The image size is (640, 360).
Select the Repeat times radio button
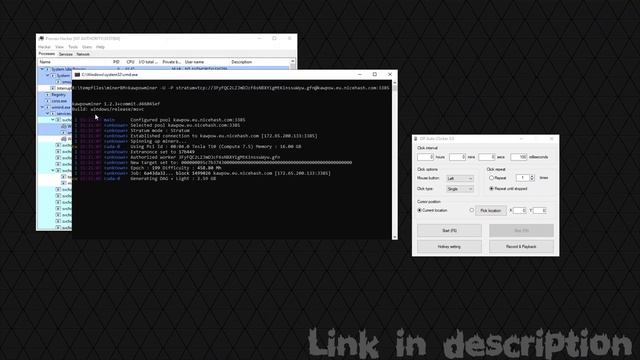(x=491, y=178)
